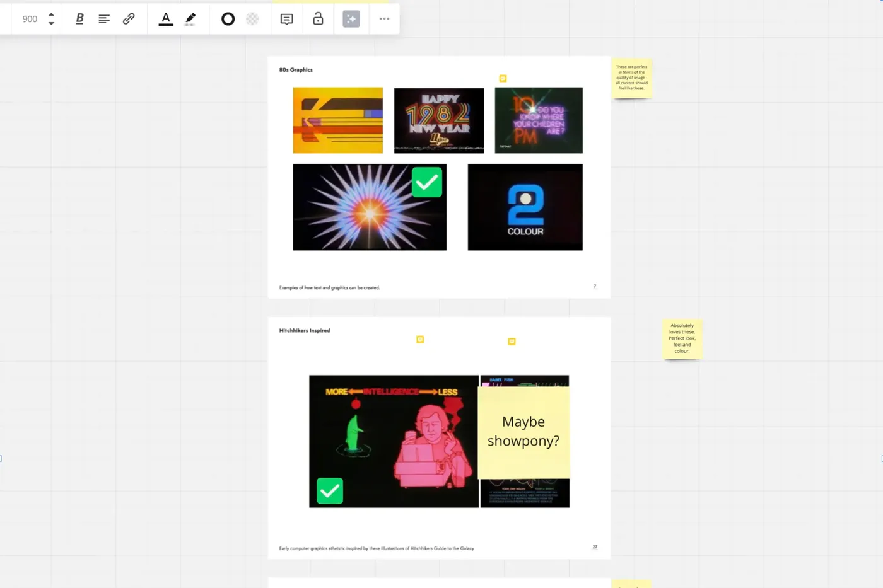Open the comment marker above the 80s Graphics slide
This screenshot has width=883, height=588.
tap(503, 78)
